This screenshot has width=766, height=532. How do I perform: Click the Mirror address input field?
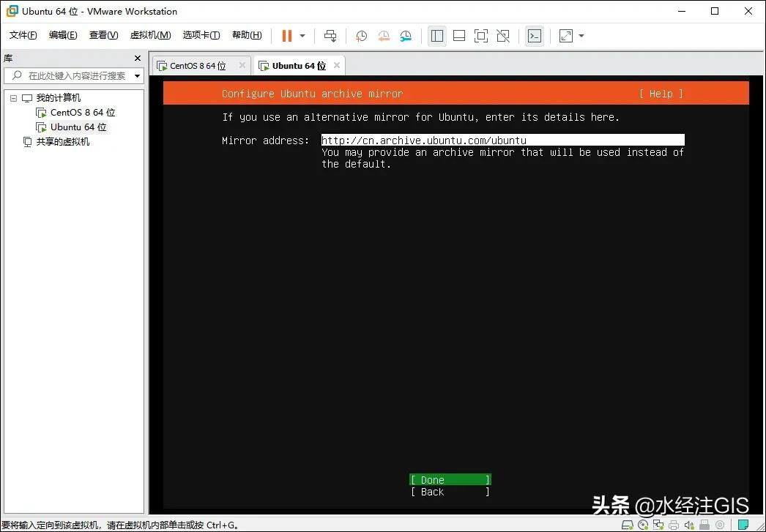pos(502,140)
